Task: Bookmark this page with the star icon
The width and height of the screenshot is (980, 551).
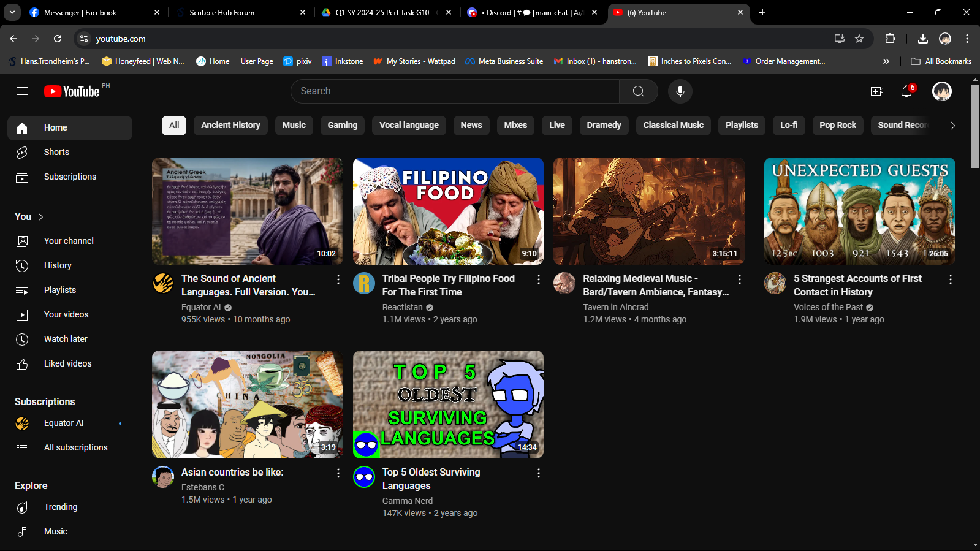Action: pos(859,39)
